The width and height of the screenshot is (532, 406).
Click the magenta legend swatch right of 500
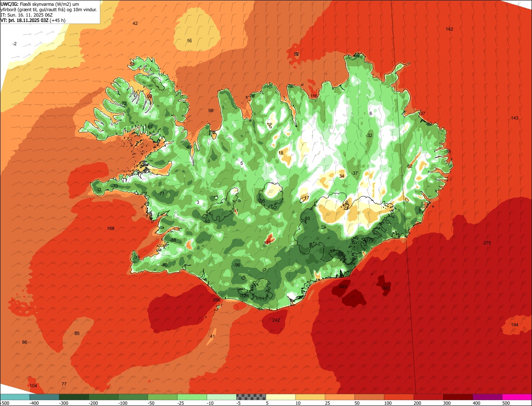click(x=517, y=396)
